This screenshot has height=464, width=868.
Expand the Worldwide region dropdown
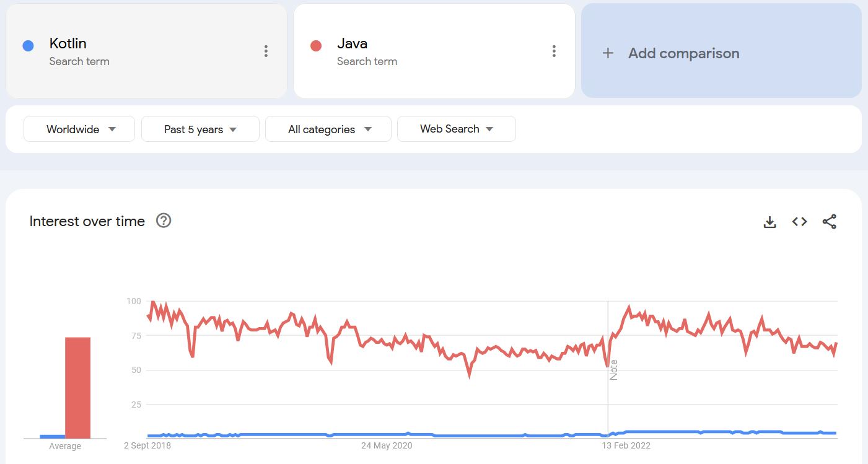click(79, 129)
